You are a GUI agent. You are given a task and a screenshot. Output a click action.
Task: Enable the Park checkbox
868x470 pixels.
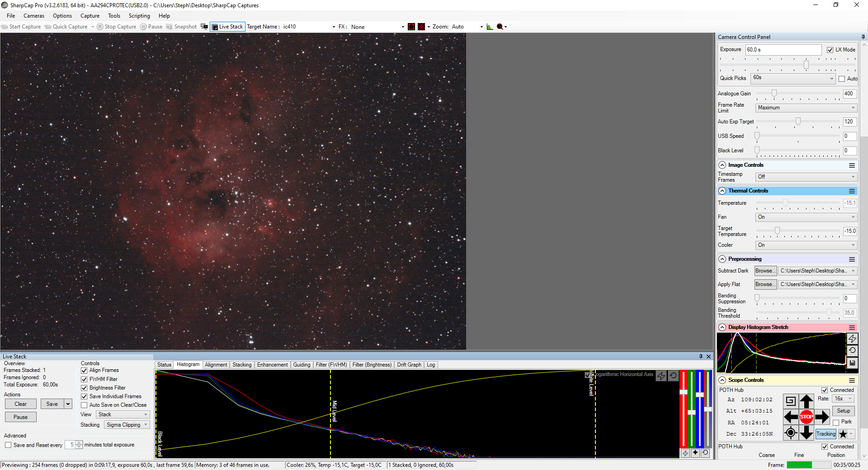pyautogui.click(x=836, y=422)
